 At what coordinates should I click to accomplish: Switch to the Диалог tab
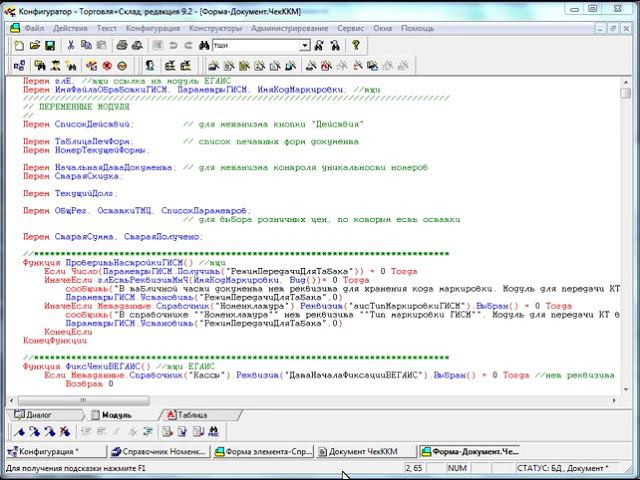38,413
